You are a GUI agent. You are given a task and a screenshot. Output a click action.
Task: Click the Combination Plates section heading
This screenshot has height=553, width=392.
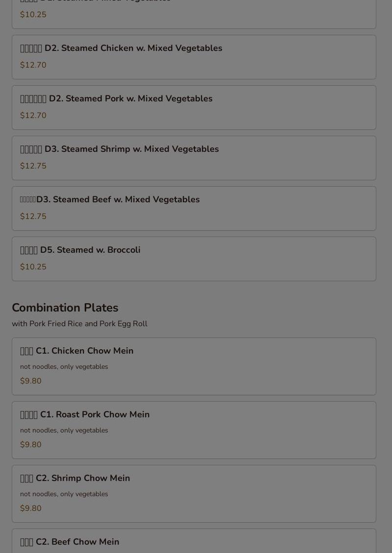point(65,308)
